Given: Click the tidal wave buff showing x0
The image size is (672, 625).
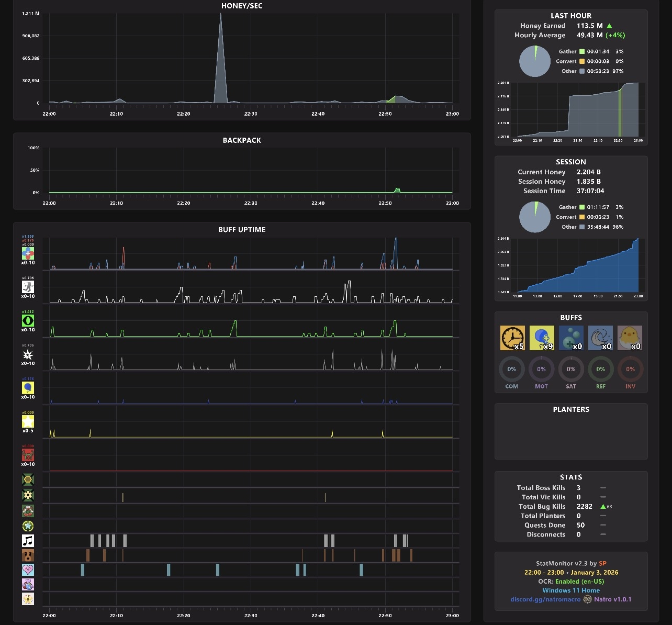Looking at the screenshot, I should 600,338.
